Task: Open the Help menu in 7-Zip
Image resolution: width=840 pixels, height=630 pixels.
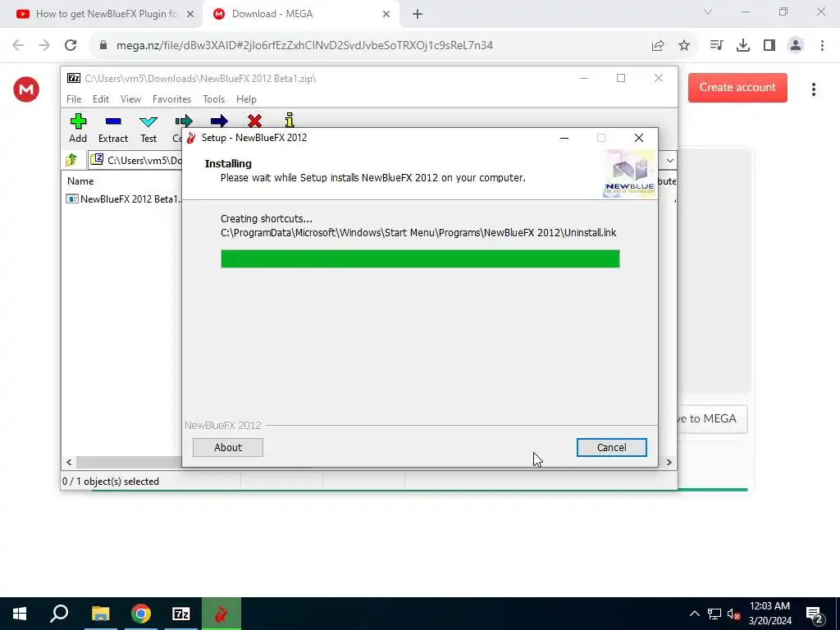Action: (x=246, y=99)
